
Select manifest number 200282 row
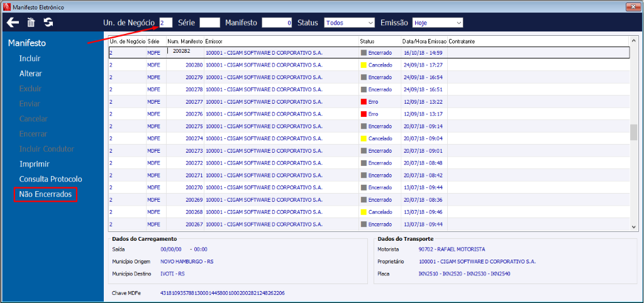369,53
